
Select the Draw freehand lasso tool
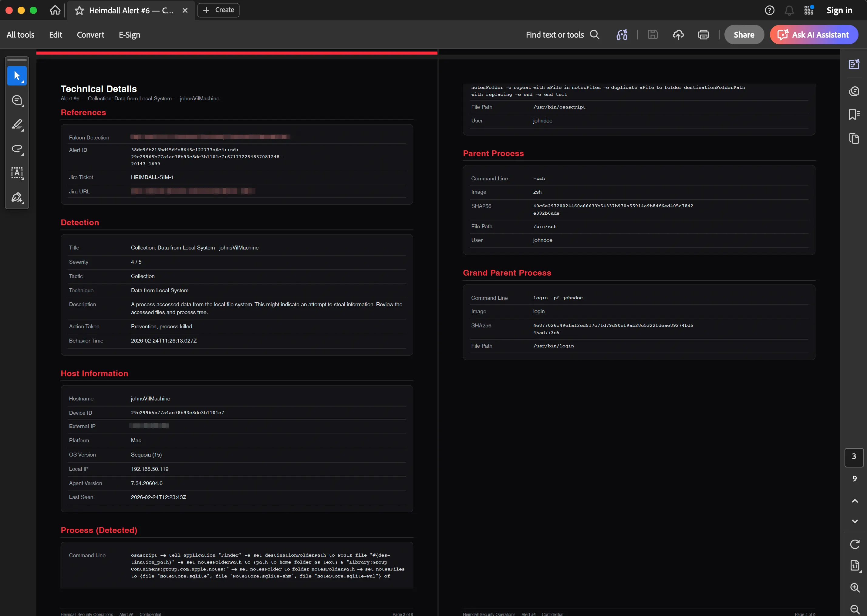click(17, 149)
